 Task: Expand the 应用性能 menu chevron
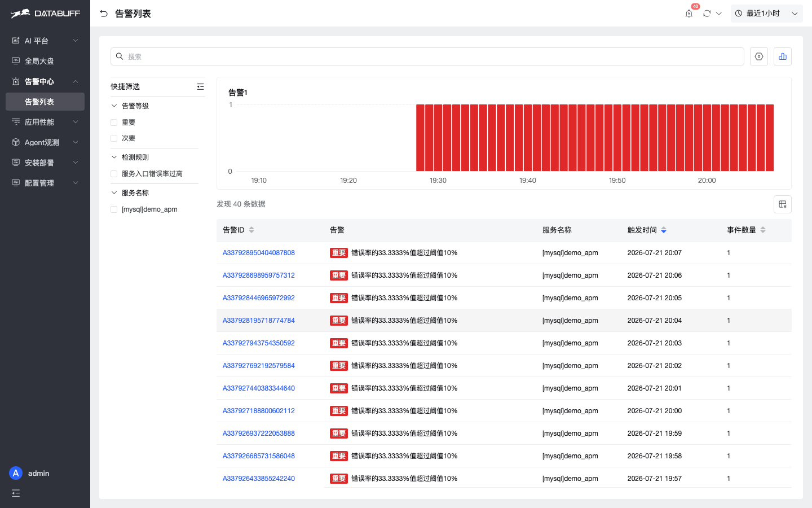[x=76, y=122]
